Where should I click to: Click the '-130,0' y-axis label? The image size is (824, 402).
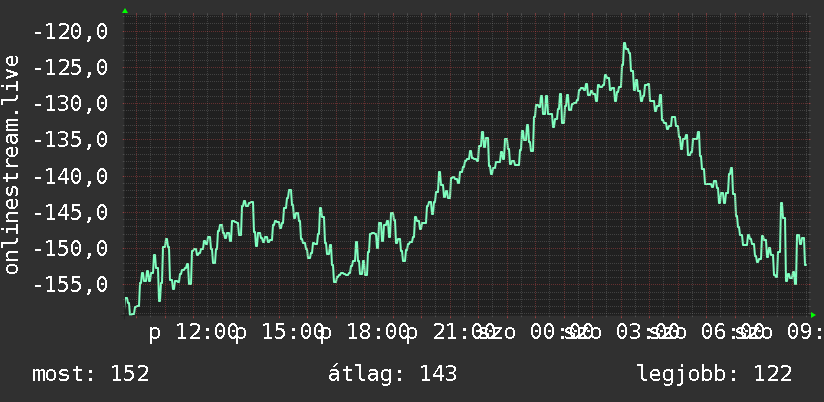pos(70,104)
